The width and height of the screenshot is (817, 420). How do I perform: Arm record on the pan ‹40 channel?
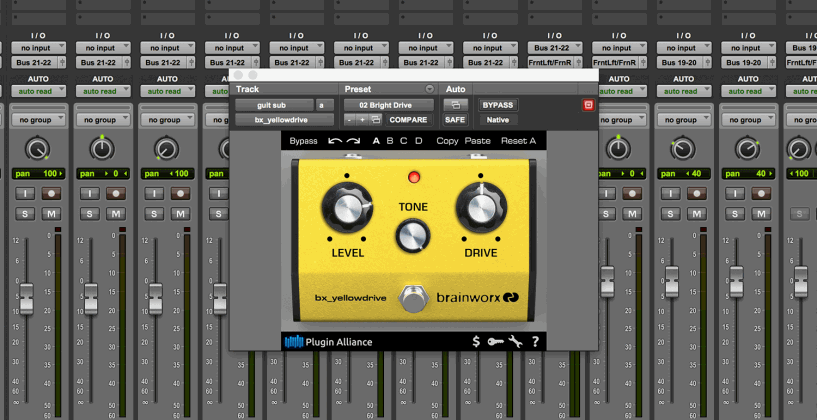697,194
